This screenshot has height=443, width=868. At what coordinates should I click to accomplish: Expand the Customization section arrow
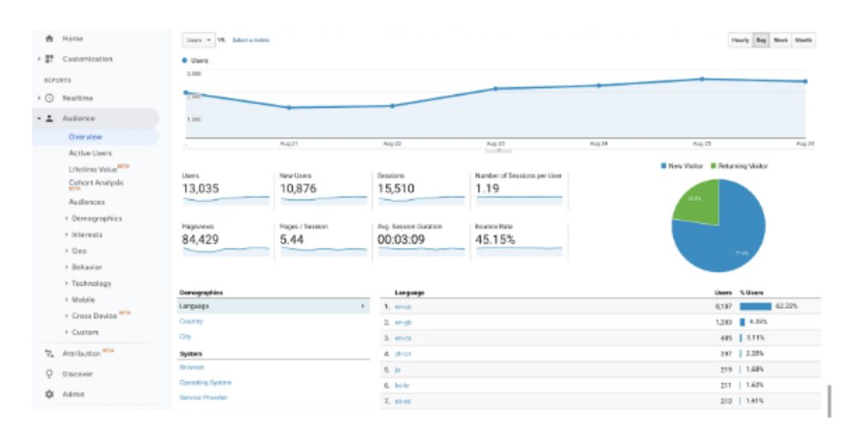39,59
